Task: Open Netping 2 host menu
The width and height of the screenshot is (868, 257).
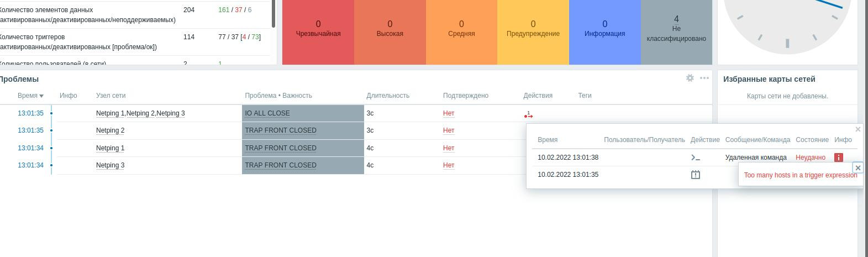Action: (x=110, y=130)
